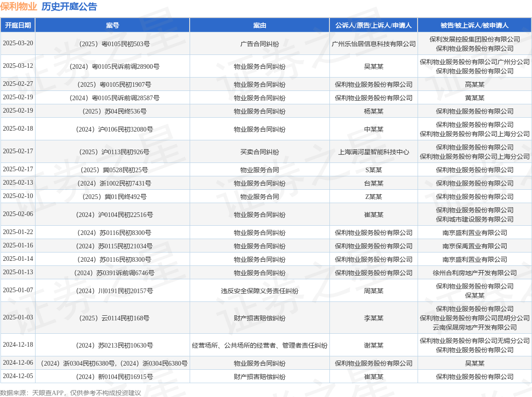
Task: Select plaintiff 广州乐怡居信息科技有限公司
Action: (x=374, y=44)
